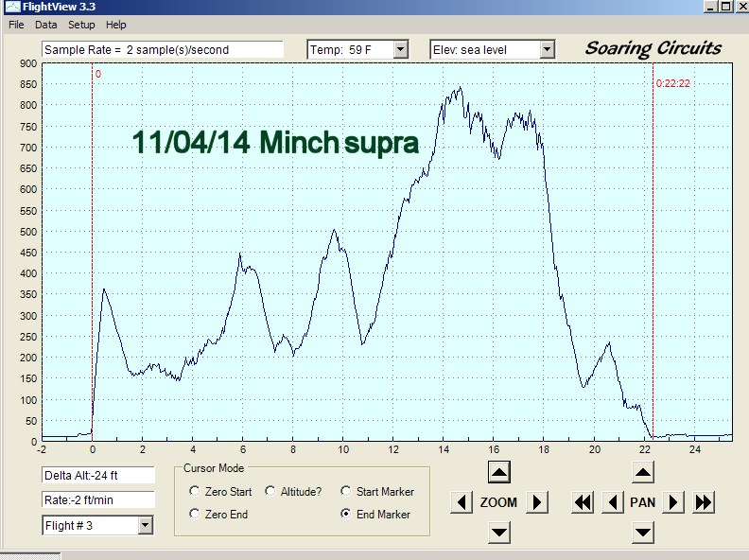Fast pan right with double arrow
This screenshot has height=560, width=749.
click(x=704, y=502)
